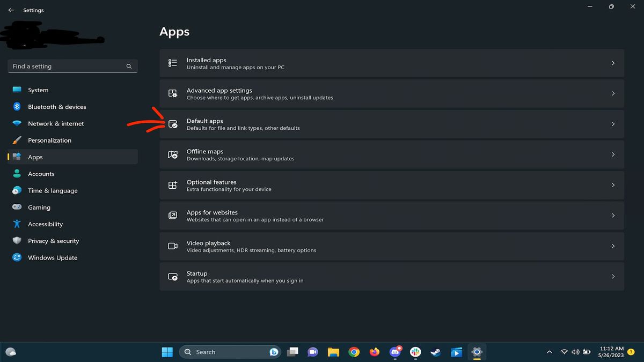Click the Default apps row chevron

pos(613,124)
